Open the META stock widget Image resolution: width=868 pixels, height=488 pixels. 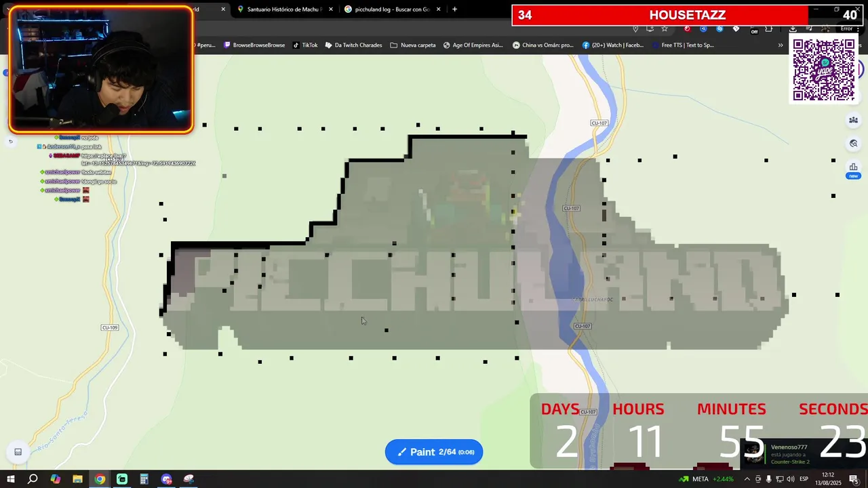(707, 479)
